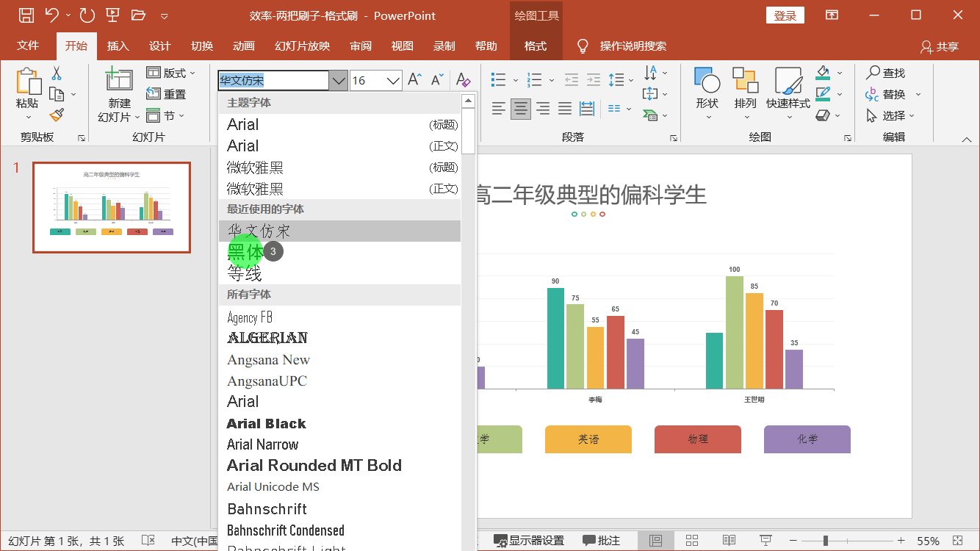The image size is (980, 551).
Task: Open the 版式 layout dropdown
Action: [171, 73]
